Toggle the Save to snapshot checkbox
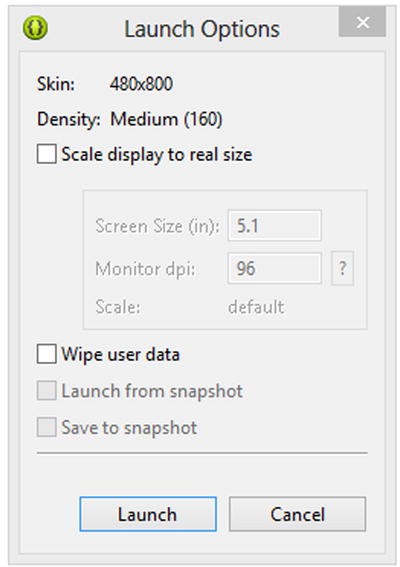 [x=46, y=427]
